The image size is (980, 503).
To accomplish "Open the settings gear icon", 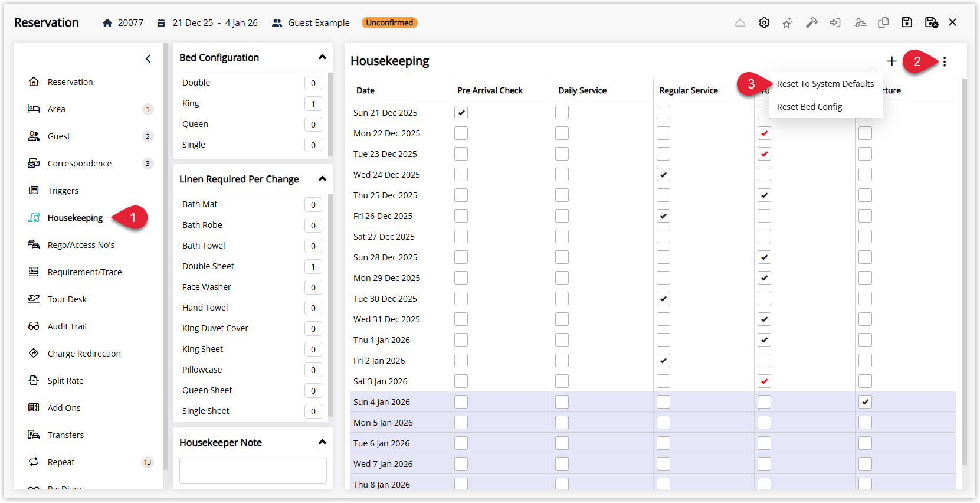I will tap(764, 22).
